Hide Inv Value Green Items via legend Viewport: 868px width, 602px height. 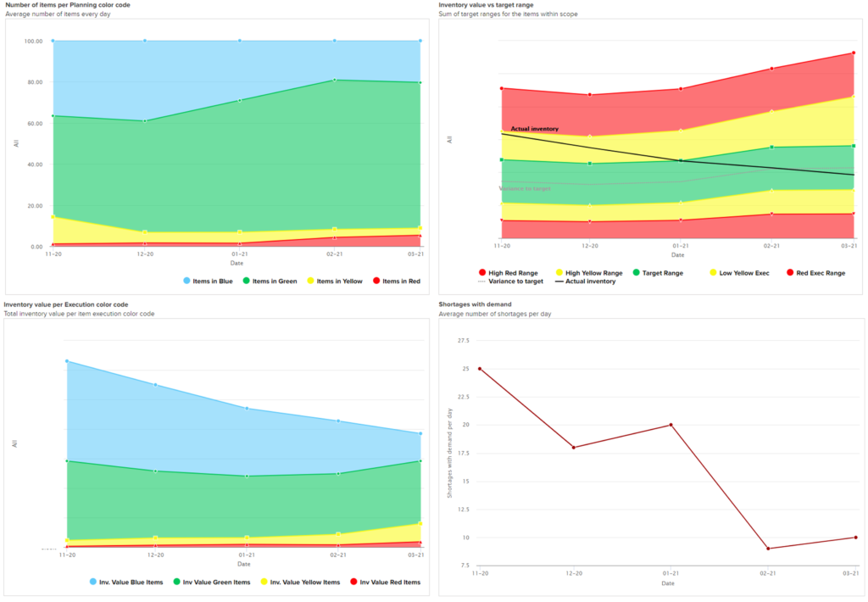(211, 582)
